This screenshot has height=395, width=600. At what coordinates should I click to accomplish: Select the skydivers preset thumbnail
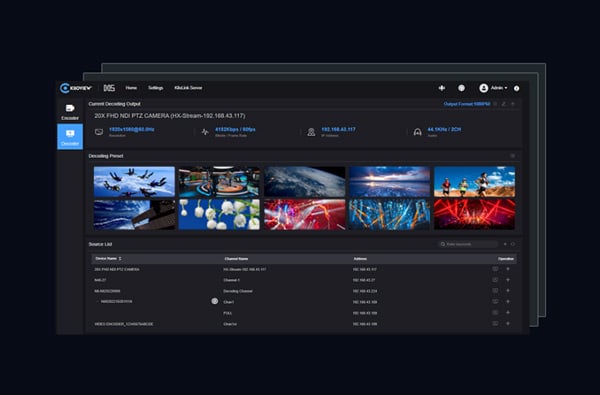[x=134, y=181]
